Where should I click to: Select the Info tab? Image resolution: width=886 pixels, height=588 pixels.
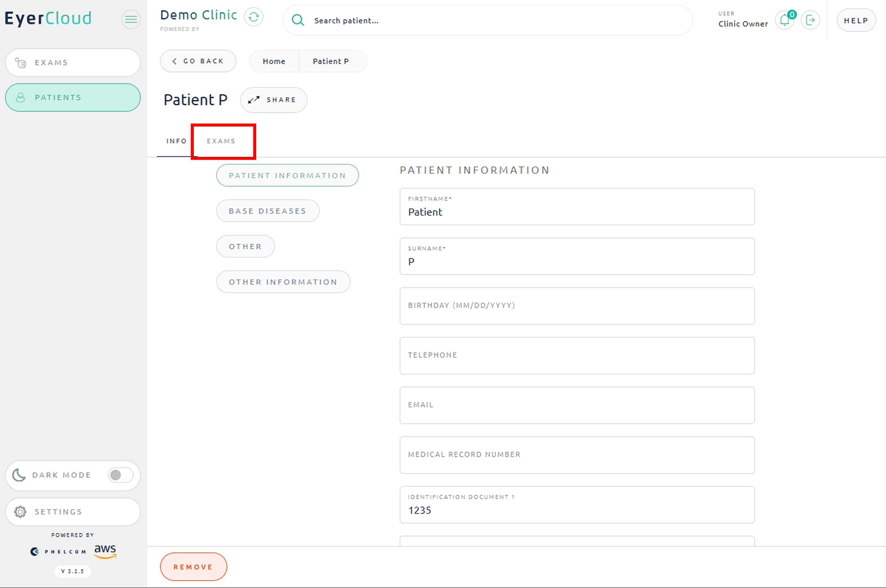tap(176, 141)
